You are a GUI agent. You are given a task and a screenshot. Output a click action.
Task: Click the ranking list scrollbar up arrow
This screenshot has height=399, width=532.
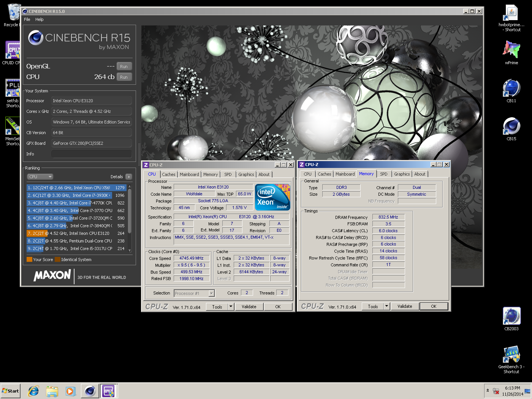click(130, 187)
